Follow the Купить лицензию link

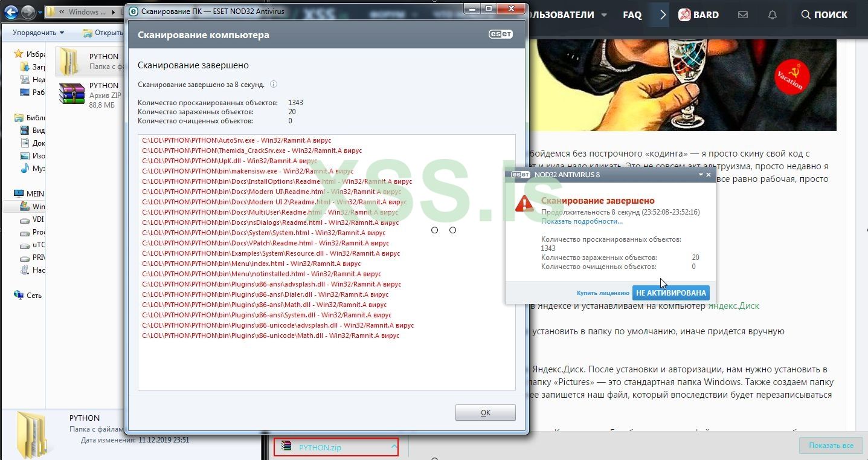click(x=603, y=293)
